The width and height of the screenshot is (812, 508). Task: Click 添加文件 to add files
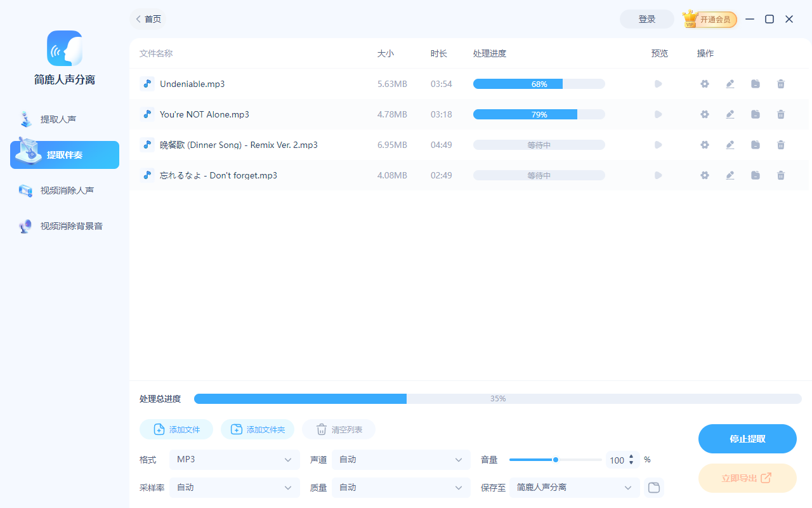tap(176, 430)
